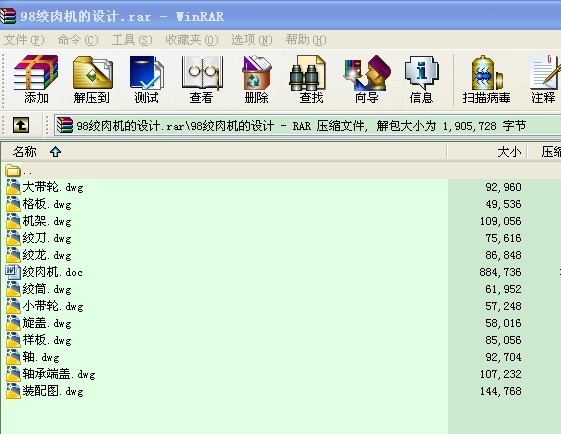Open the Options (选项) menu
This screenshot has width=561, height=434.
tap(252, 40)
